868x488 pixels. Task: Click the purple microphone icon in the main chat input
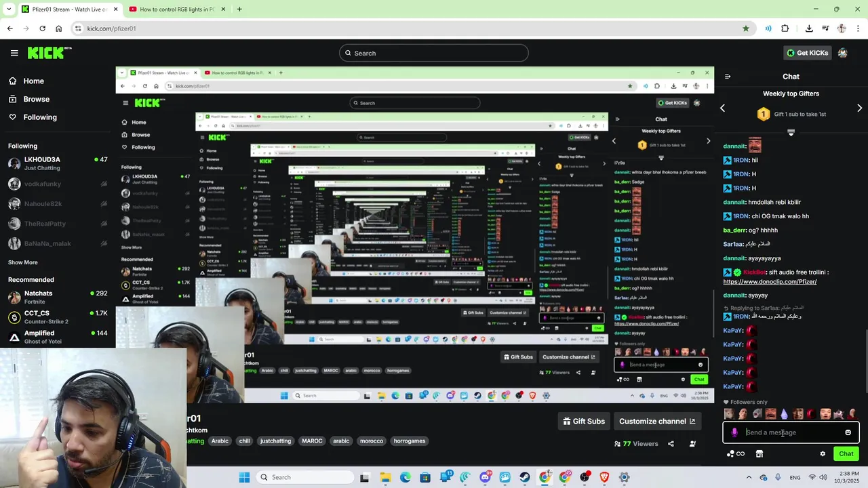pos(734,432)
